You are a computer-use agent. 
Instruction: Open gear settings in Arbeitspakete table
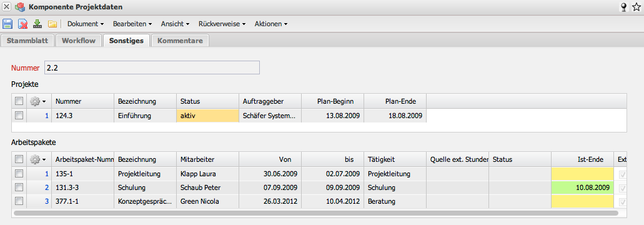point(37,159)
